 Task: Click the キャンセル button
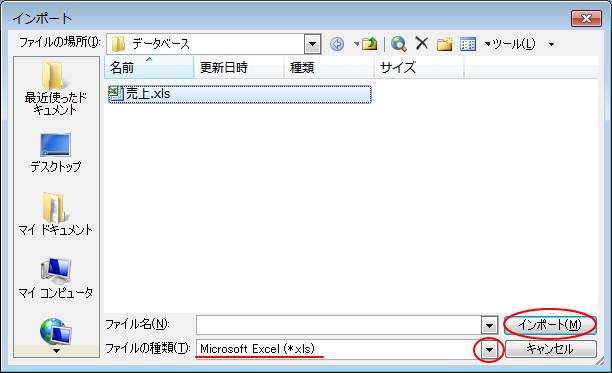point(550,349)
